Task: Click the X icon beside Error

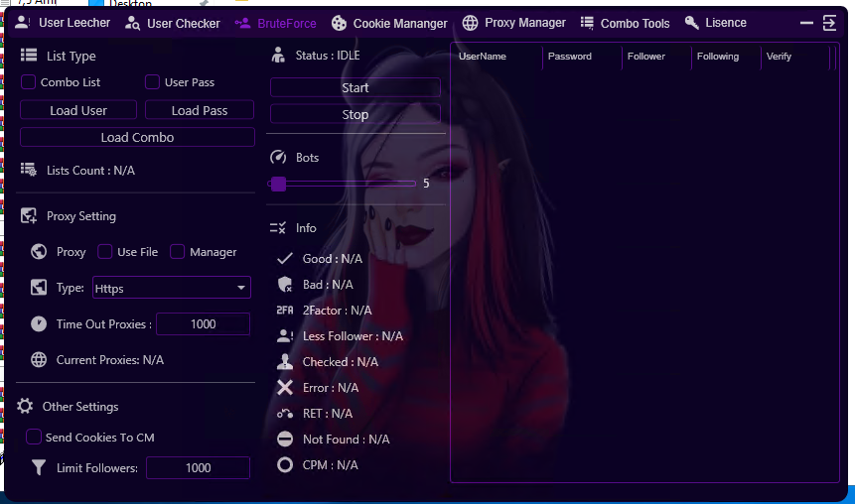Action: pos(285,387)
